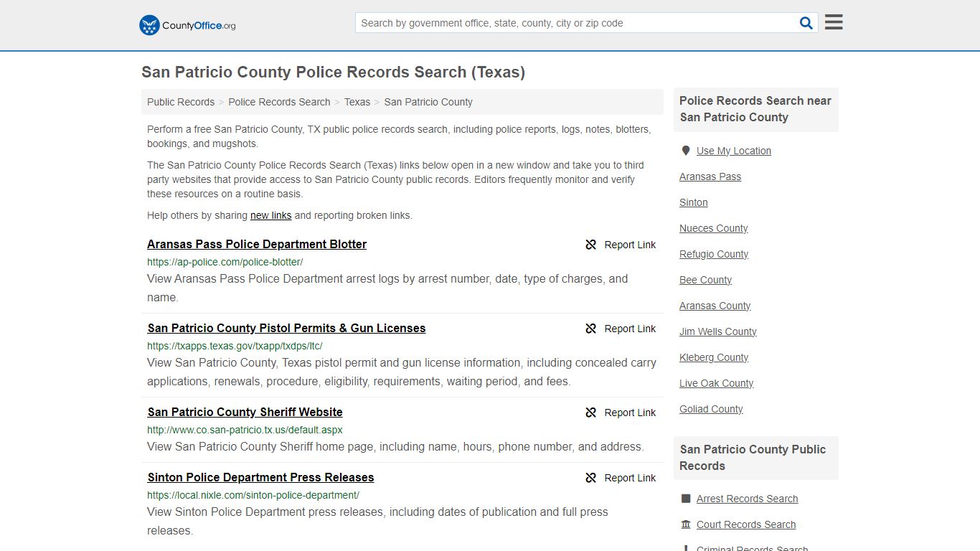Click Use My Location link
Viewport: 980px width, 551px height.
click(734, 151)
